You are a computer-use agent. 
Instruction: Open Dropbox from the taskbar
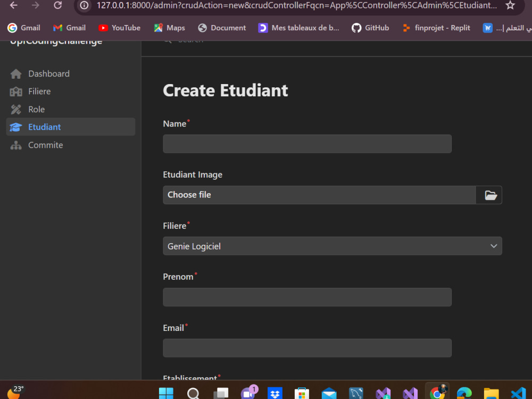(275, 393)
